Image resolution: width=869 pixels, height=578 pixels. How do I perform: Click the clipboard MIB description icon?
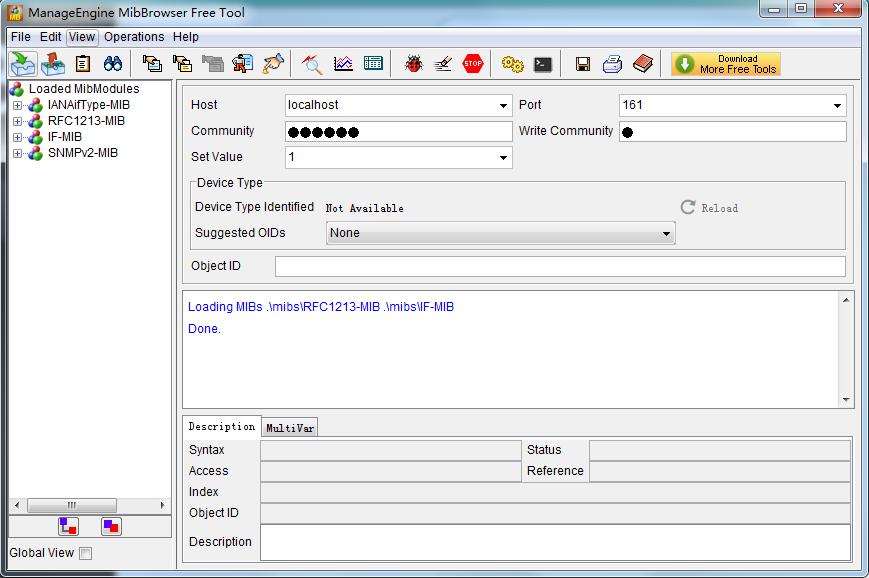(83, 64)
